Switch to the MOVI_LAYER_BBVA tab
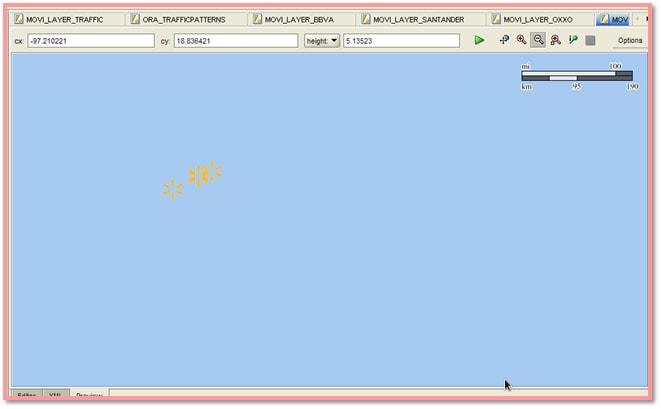This screenshot has width=661, height=409. tap(299, 19)
